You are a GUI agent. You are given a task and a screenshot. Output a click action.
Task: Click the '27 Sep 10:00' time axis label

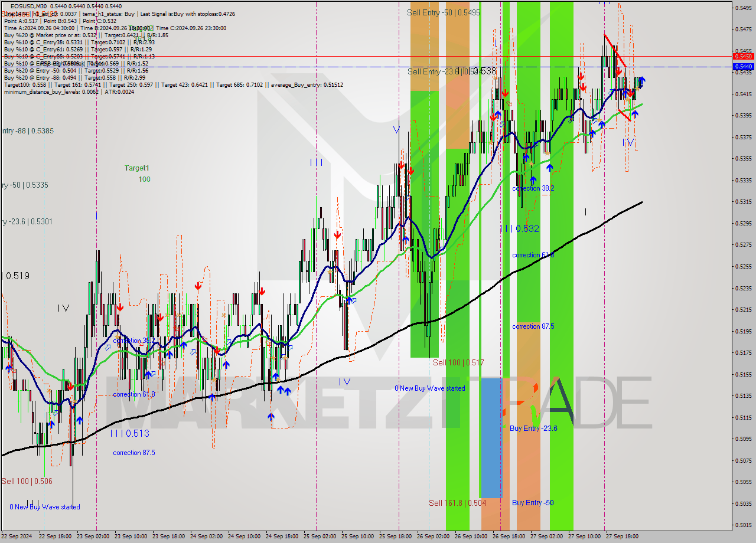pyautogui.click(x=584, y=537)
